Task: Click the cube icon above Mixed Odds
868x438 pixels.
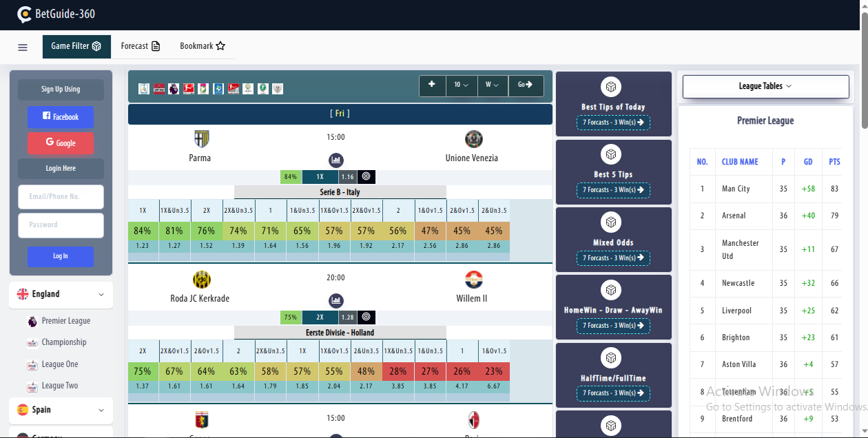Action: coord(610,222)
